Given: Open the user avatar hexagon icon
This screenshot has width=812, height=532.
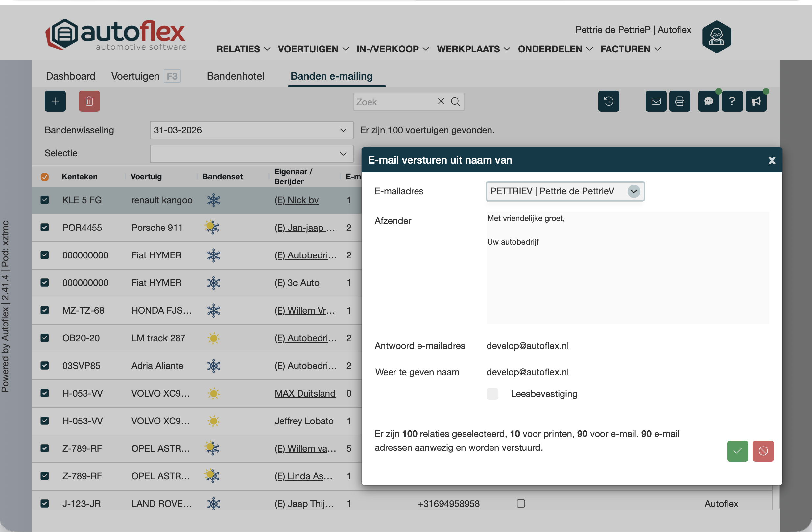Looking at the screenshot, I should [716, 37].
